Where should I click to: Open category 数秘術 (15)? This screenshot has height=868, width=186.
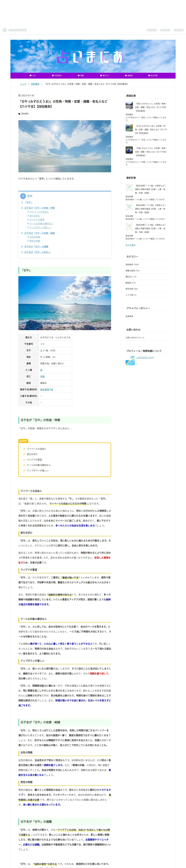(x=131, y=283)
